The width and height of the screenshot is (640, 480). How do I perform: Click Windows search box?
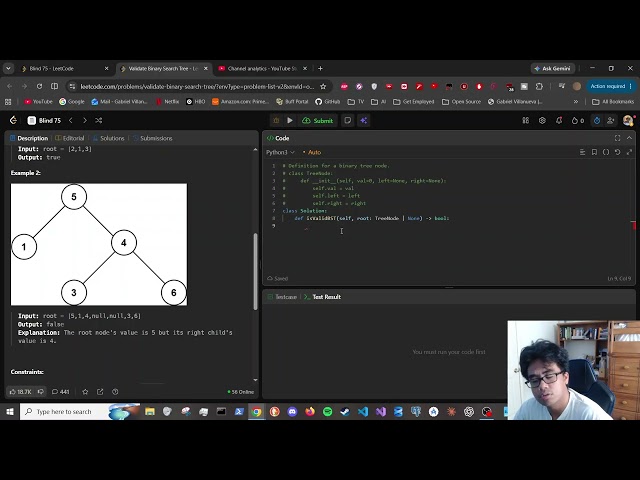80,411
